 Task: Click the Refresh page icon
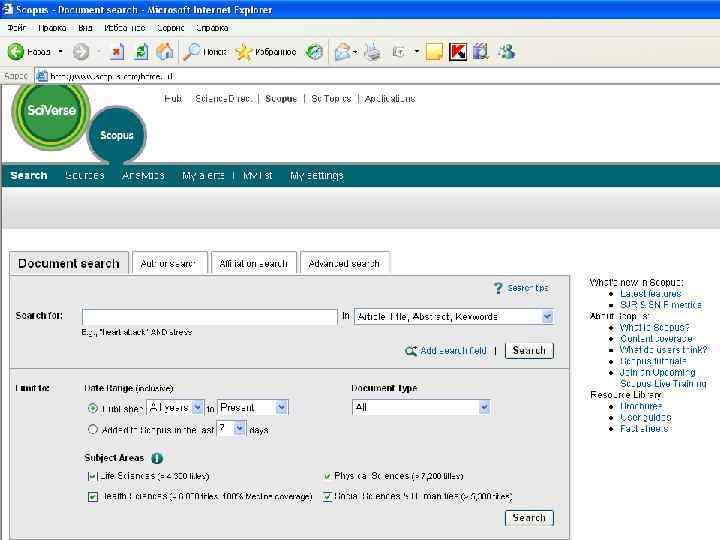point(141,51)
